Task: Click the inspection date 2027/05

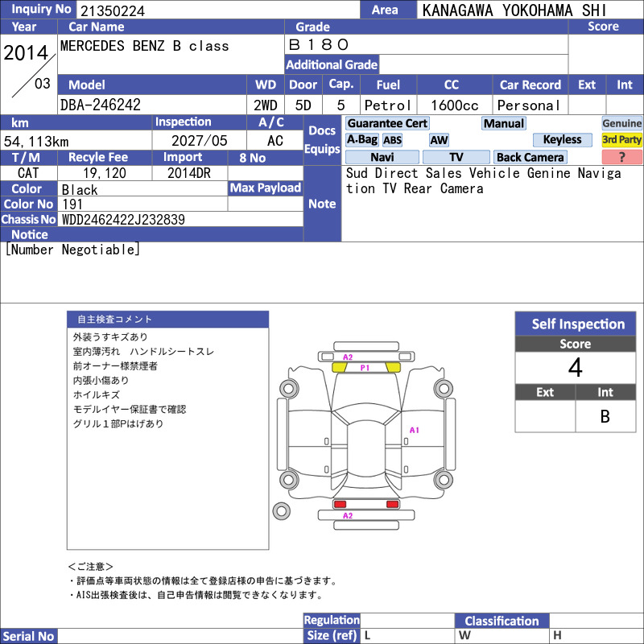Action: (199, 141)
